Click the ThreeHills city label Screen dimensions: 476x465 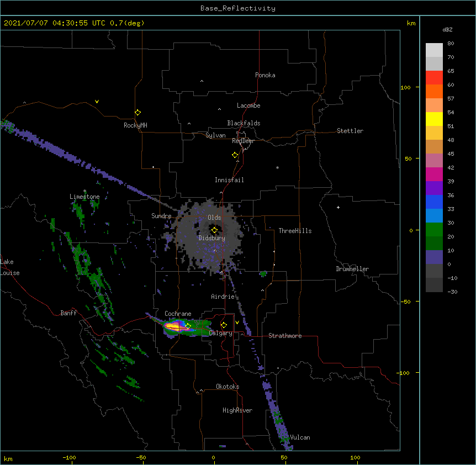coord(295,231)
